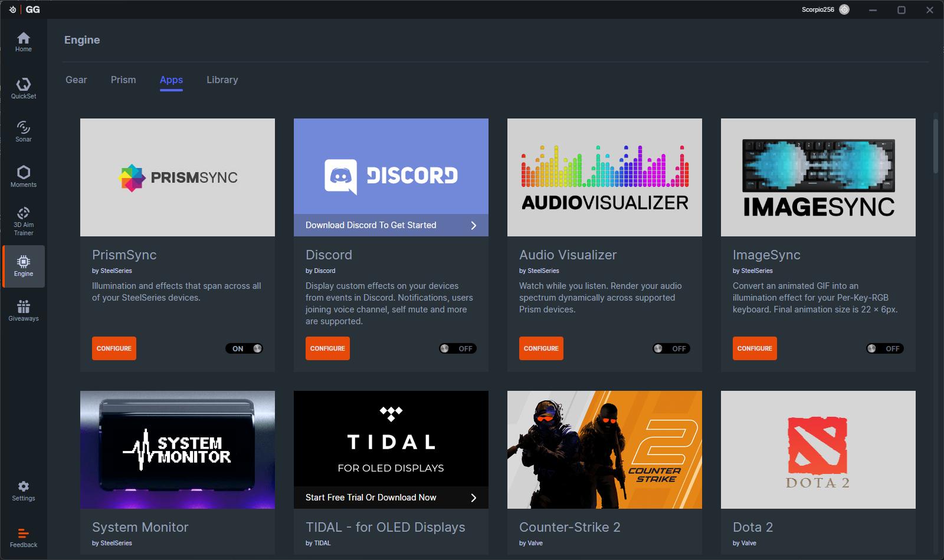Click Configure under Discord
The width and height of the screenshot is (944, 560).
327,348
